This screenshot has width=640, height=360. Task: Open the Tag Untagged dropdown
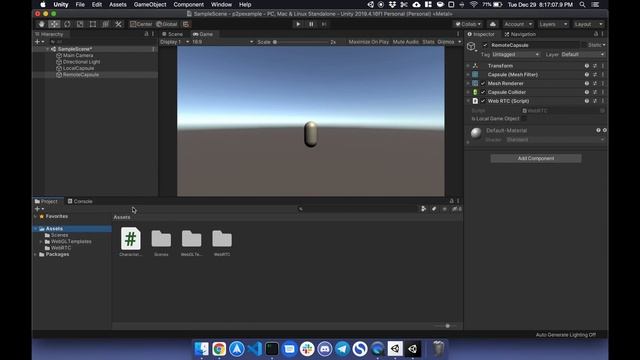[x=516, y=54]
